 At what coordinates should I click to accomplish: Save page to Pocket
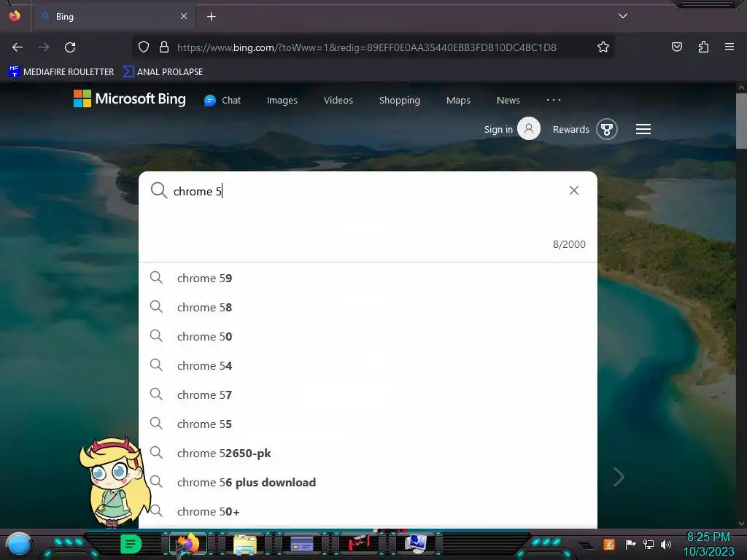click(x=677, y=47)
